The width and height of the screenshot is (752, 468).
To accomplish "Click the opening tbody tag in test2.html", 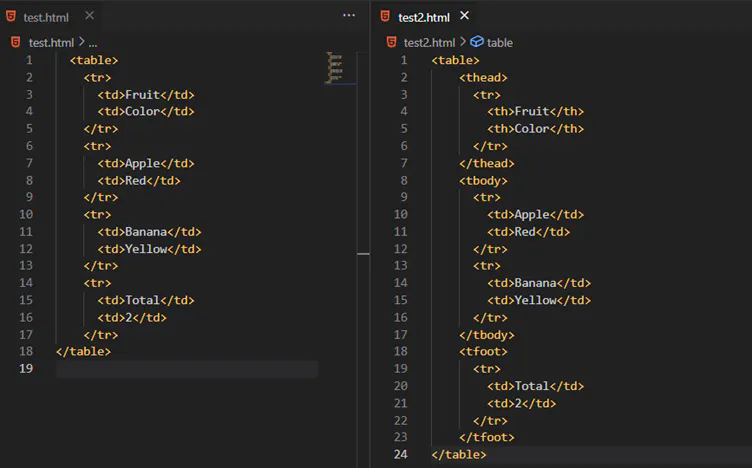I will pos(483,181).
